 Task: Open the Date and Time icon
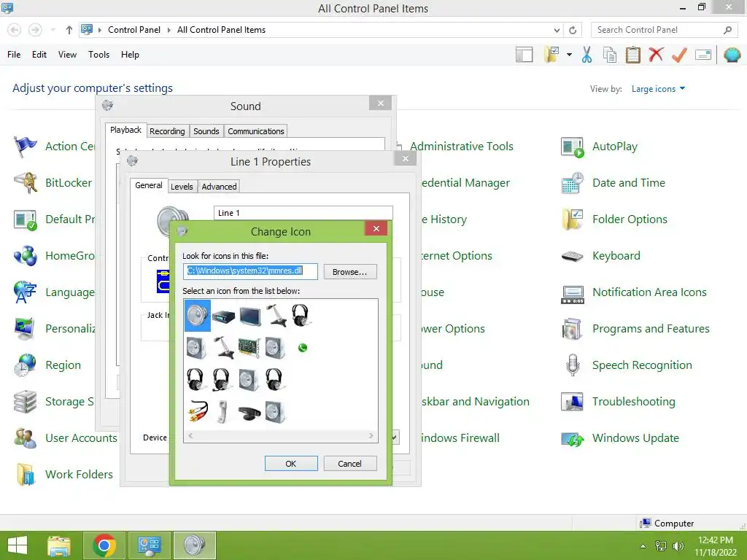tap(572, 183)
